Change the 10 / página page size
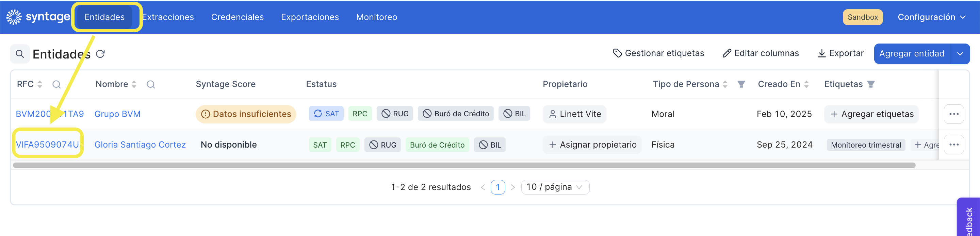The width and height of the screenshot is (980, 236). pyautogui.click(x=555, y=187)
